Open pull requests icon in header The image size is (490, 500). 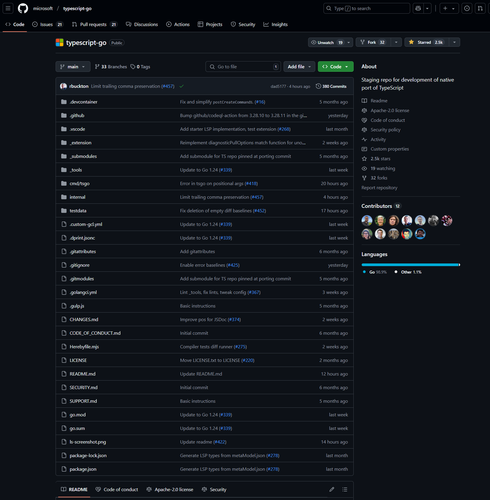[x=480, y=8]
